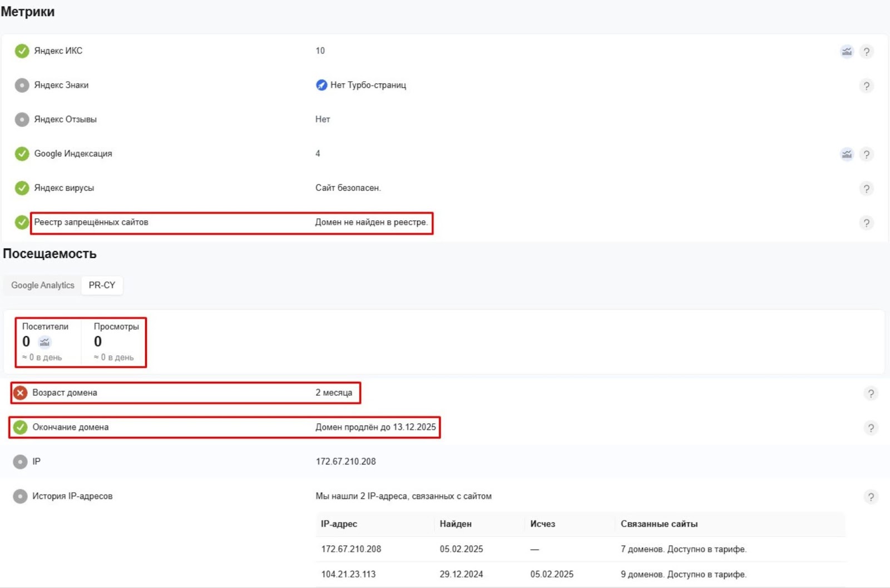890x588 pixels.
Task: Switch to the Google Analytics tab
Action: point(43,285)
